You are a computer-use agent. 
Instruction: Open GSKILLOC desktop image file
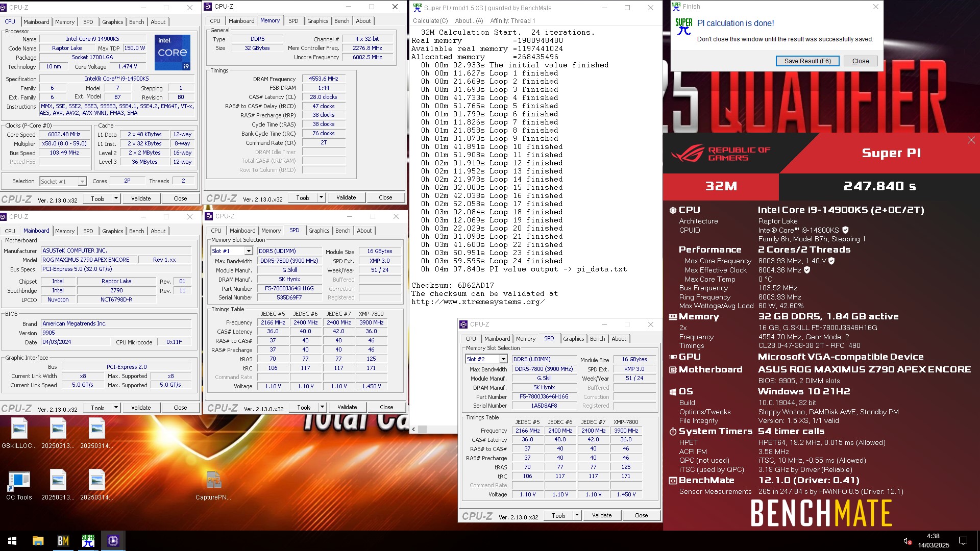(19, 434)
